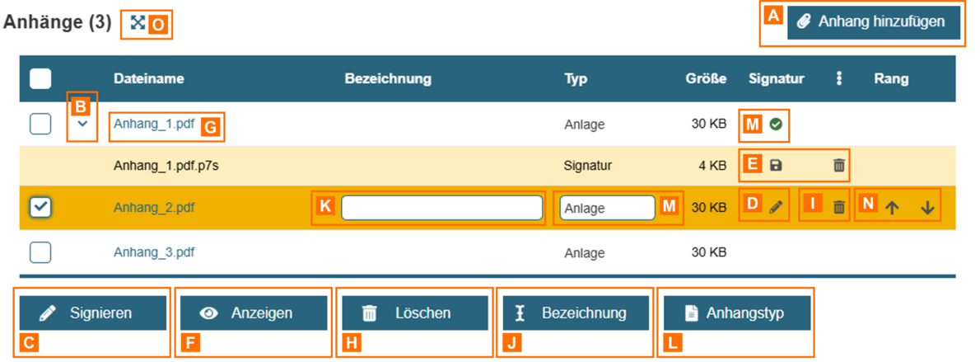Click the Signieren button

[93, 313]
